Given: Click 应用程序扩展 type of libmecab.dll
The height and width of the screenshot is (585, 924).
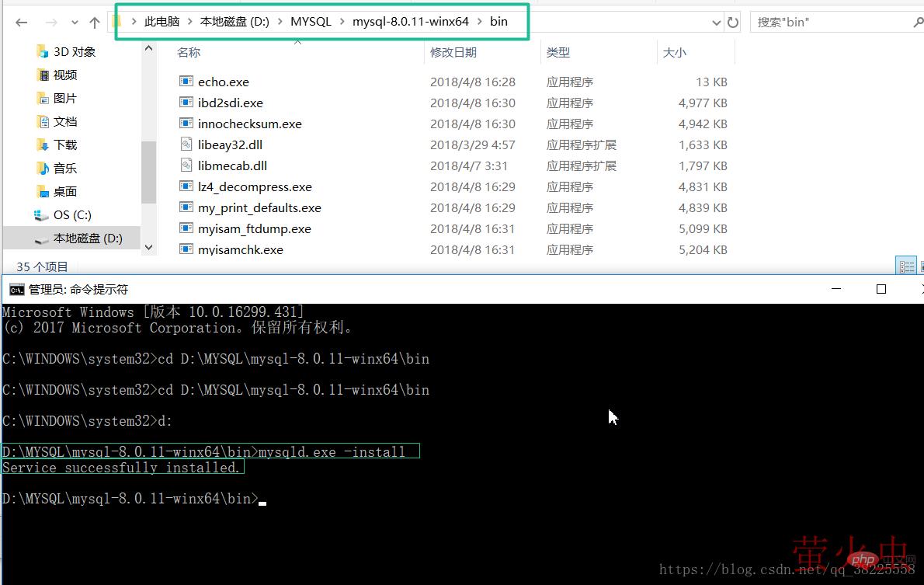Looking at the screenshot, I should [581, 166].
